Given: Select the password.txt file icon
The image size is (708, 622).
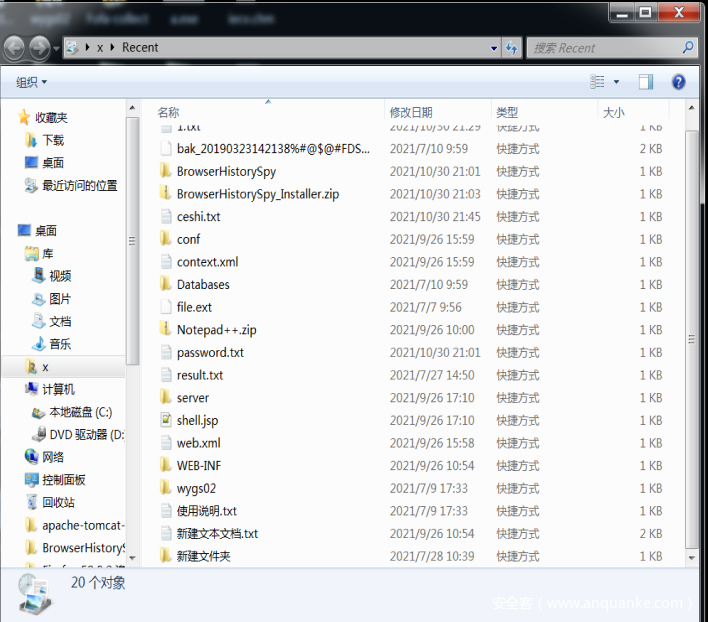Looking at the screenshot, I should (x=166, y=352).
